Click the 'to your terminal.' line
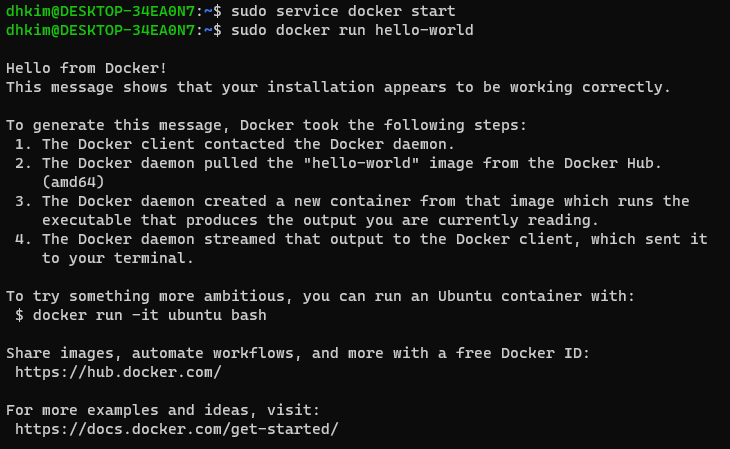This screenshot has width=730, height=449. tap(118, 259)
